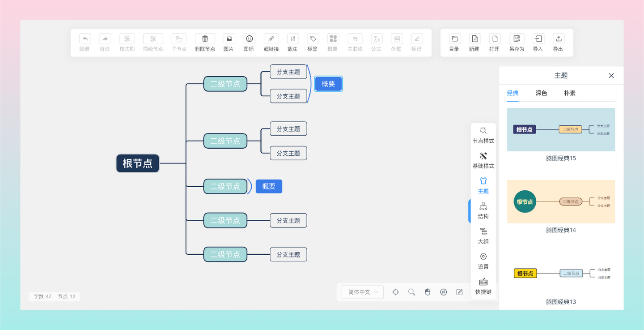View keyboard shortcuts via 快捷键
Screen dimensions: 644x330
pyautogui.click(x=483, y=286)
